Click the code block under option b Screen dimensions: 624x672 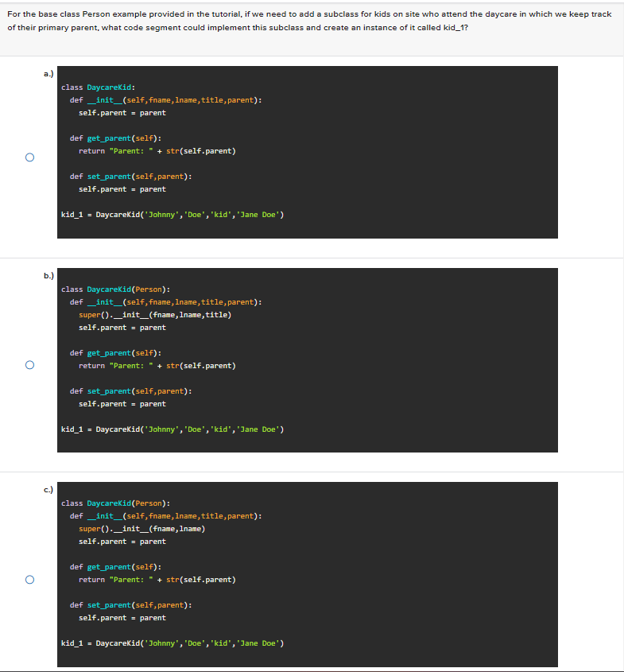pos(307,358)
